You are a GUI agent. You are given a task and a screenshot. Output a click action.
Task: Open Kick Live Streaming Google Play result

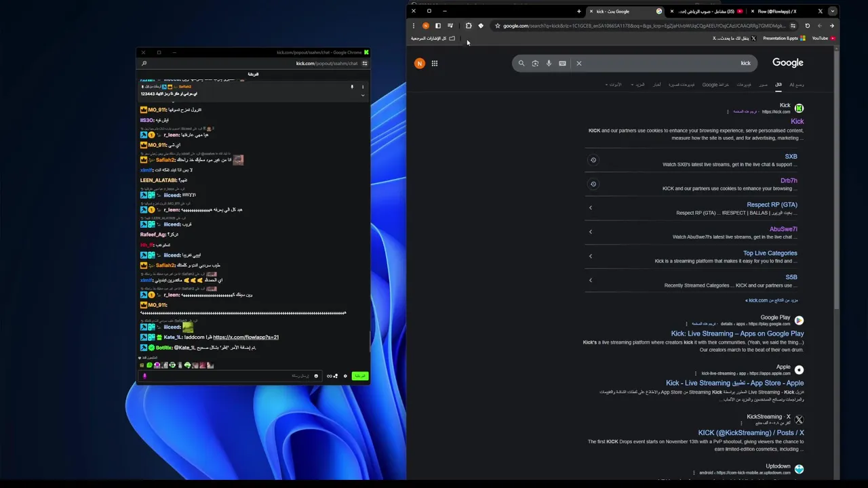pos(737,333)
